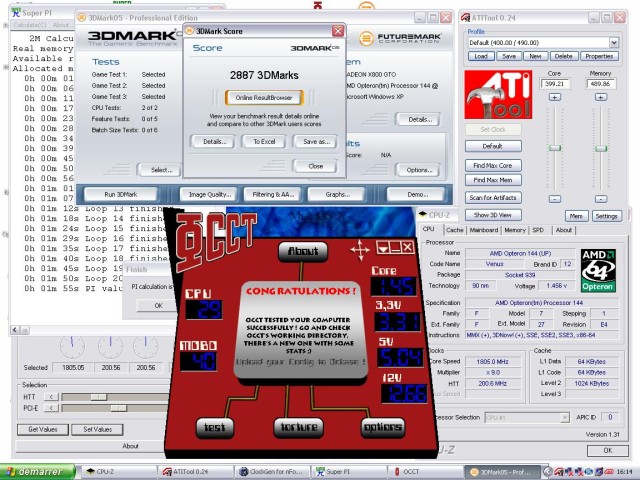Click Online ResultBrowser button
The image size is (640, 480).
tap(264, 98)
